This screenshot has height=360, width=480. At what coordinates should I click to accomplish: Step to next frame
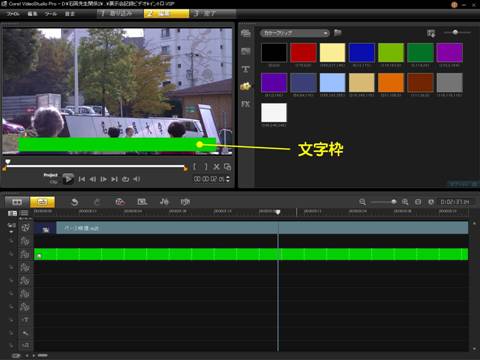click(x=104, y=179)
